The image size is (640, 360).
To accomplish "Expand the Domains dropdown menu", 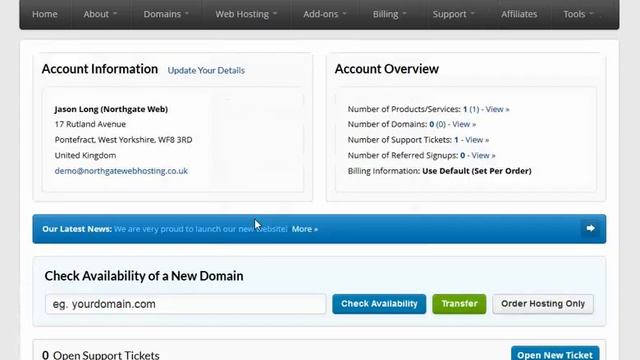I will click(166, 14).
